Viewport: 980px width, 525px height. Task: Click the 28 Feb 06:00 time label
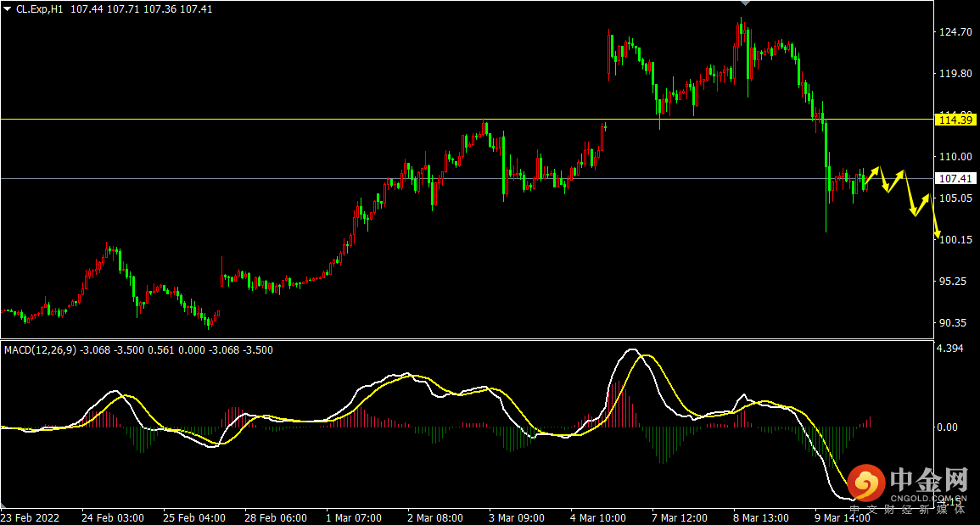[276, 518]
